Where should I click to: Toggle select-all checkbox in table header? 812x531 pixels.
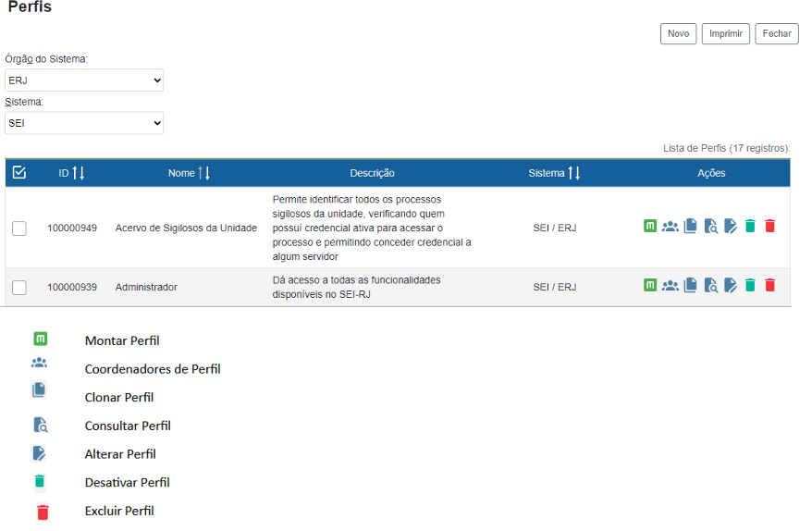19,173
